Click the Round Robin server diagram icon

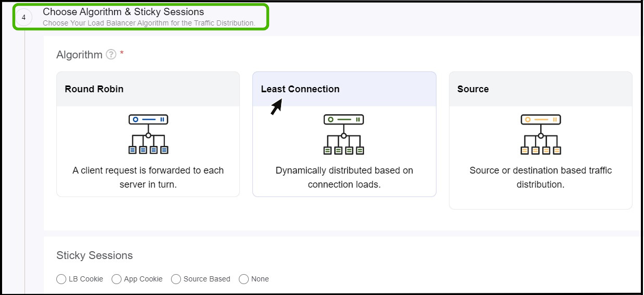148,134
